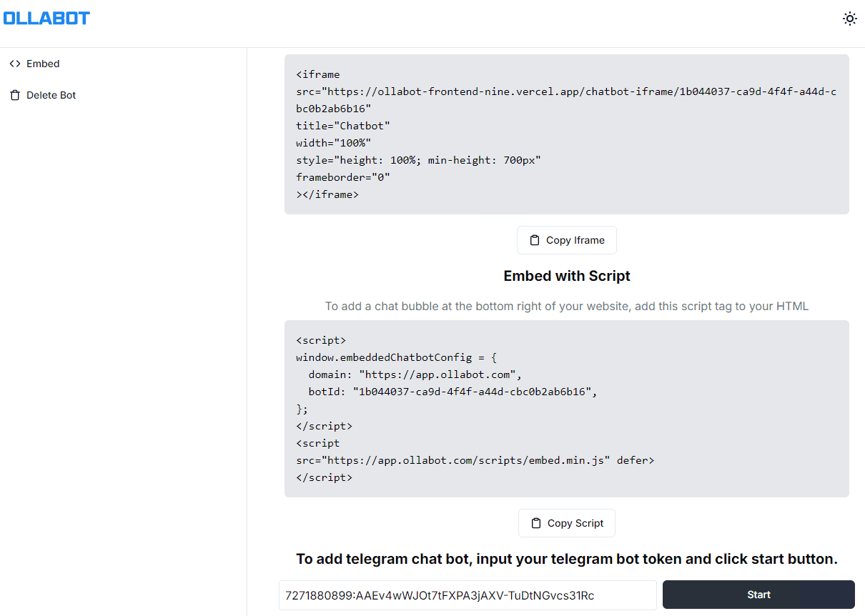
Task: Click the Copy Iframe button
Action: pyautogui.click(x=567, y=240)
